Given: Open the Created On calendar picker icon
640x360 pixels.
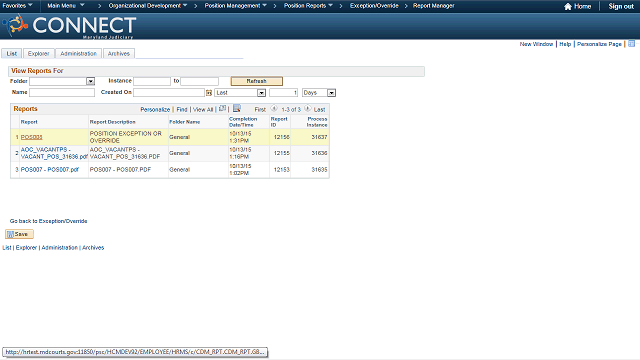Looking at the screenshot, I should pyautogui.click(x=209, y=93).
